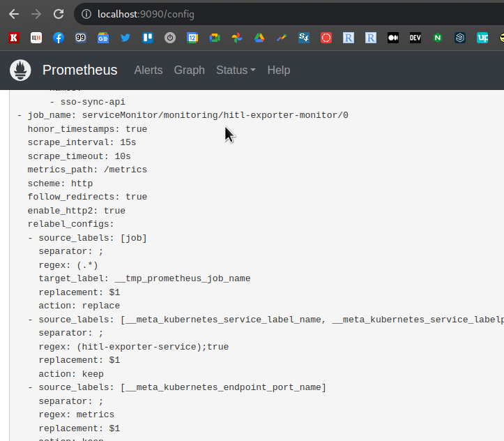Expand the Status dropdown menu

click(236, 70)
